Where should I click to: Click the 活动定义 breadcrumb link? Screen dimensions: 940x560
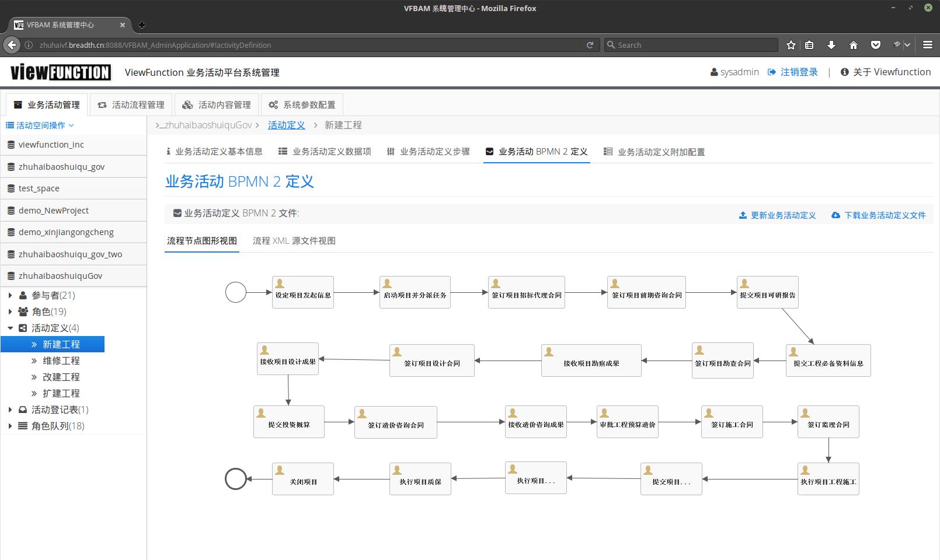point(286,125)
